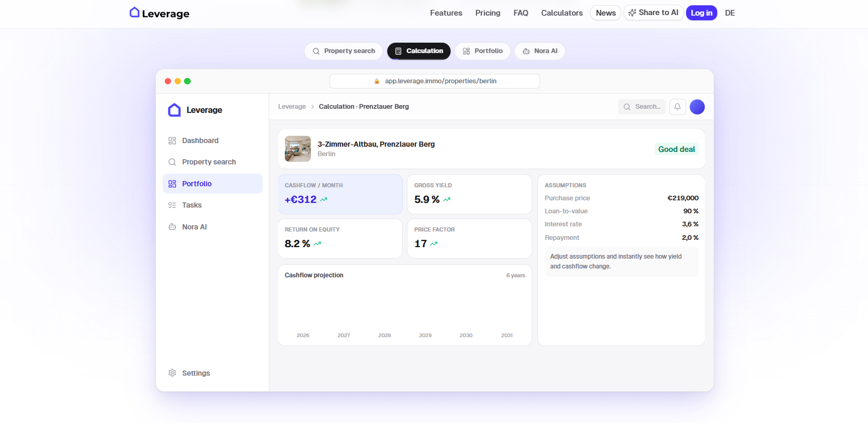Click the Interest rate 3,6 % value
868x423 pixels.
690,224
